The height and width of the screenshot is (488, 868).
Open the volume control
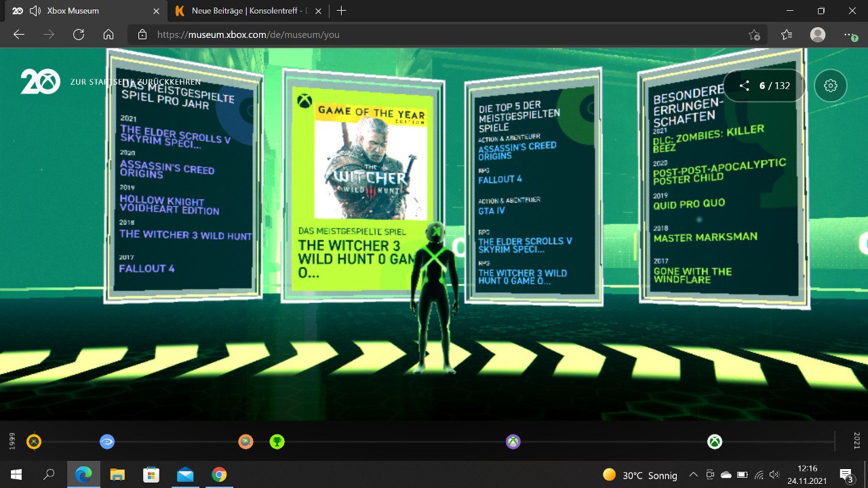pyautogui.click(x=774, y=475)
